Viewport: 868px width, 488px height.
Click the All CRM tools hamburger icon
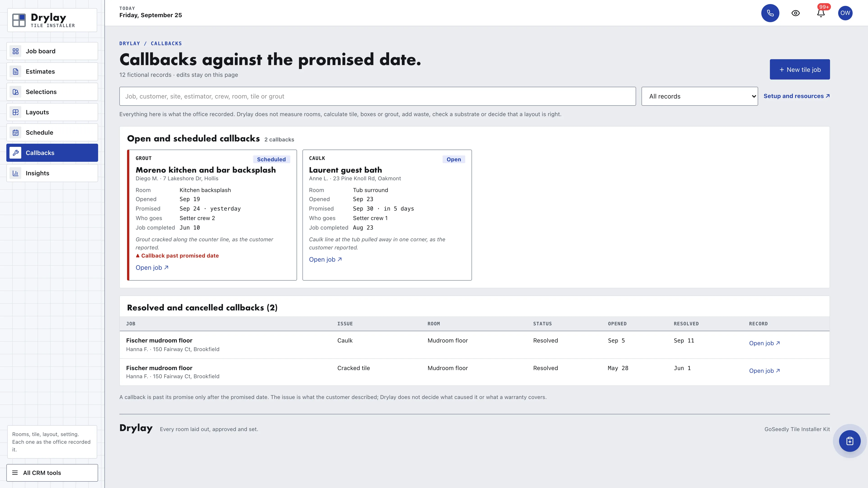point(15,473)
